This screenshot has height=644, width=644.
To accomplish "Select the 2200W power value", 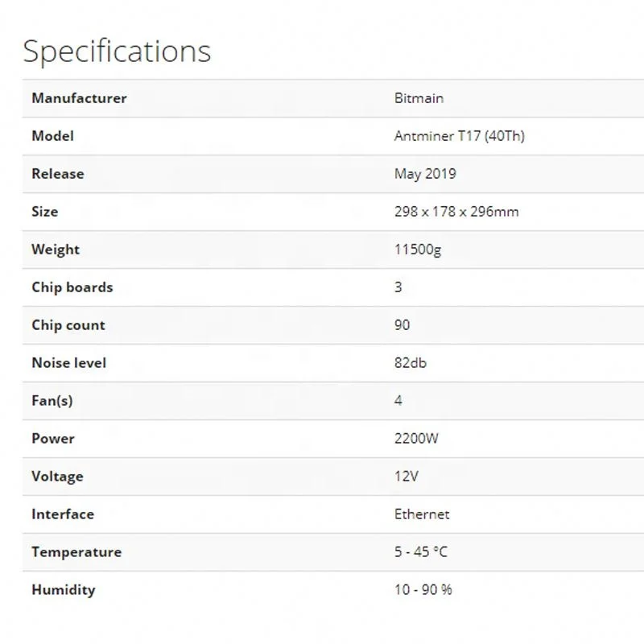I will 416,439.
